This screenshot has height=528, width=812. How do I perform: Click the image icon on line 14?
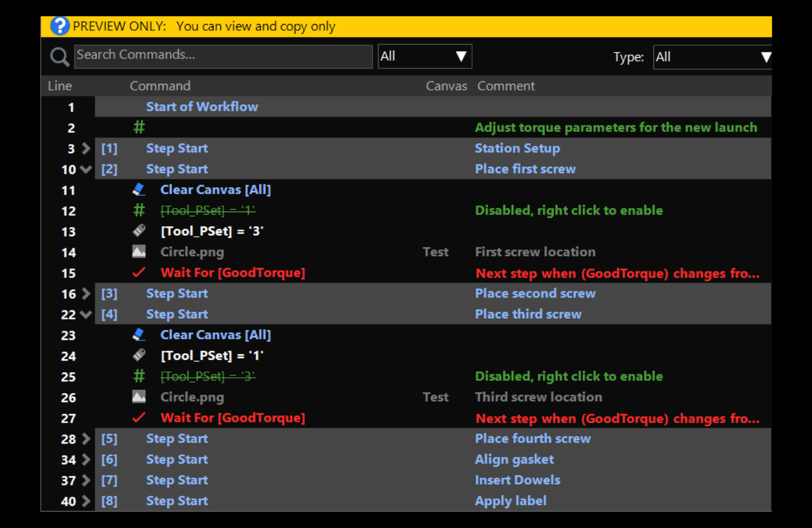(139, 252)
